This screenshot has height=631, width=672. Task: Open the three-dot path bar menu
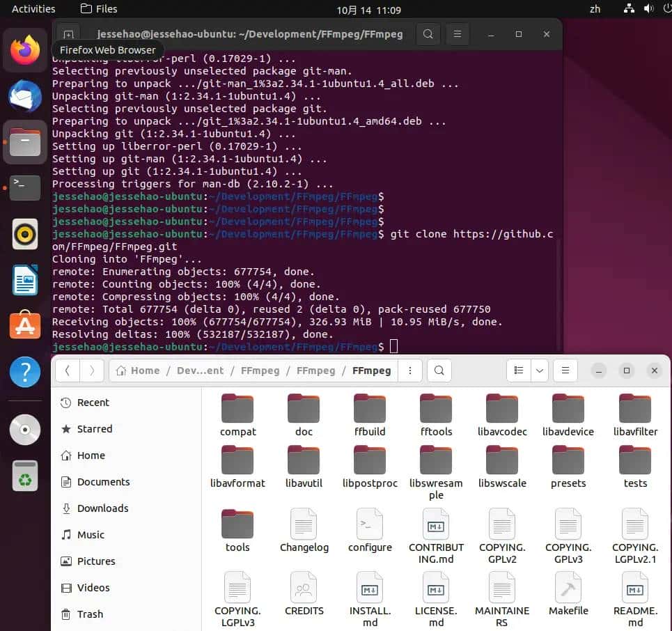coord(410,371)
